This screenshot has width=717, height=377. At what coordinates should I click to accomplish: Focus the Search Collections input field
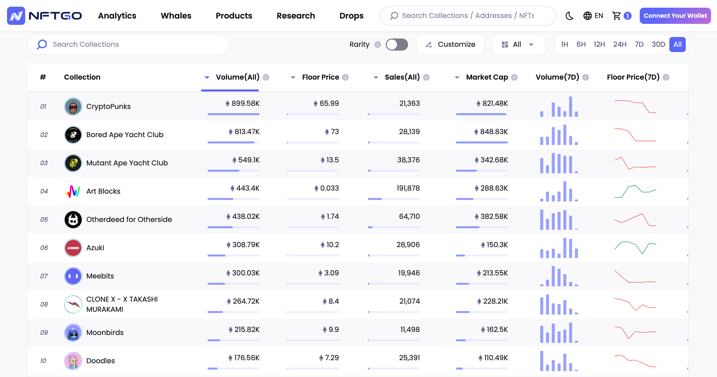point(128,44)
